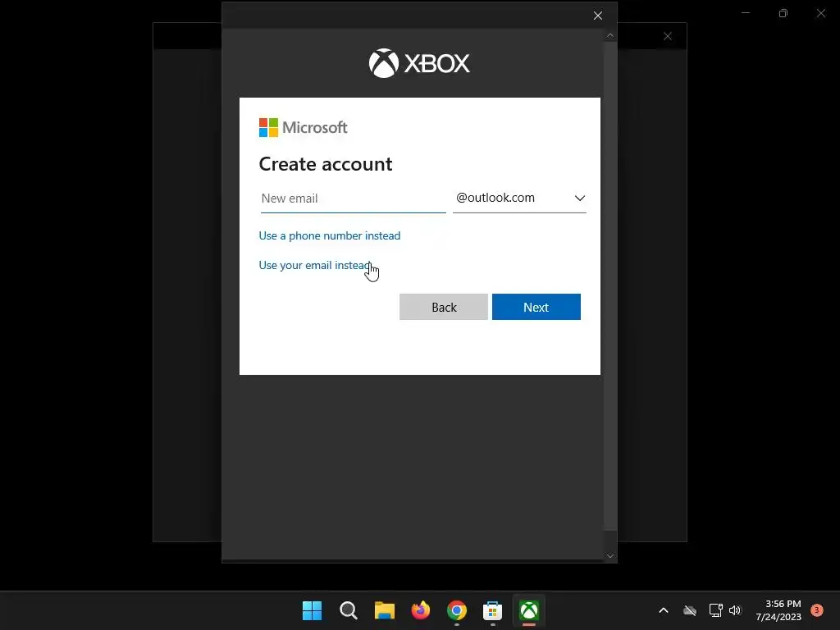
Task: Open the notification count badge
Action: 817,609
